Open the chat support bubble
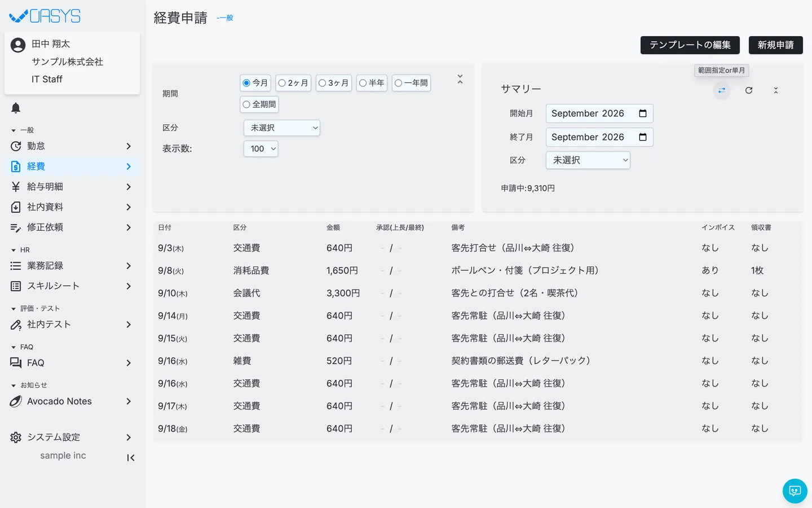Screen dimensions: 812x508 pos(795,491)
